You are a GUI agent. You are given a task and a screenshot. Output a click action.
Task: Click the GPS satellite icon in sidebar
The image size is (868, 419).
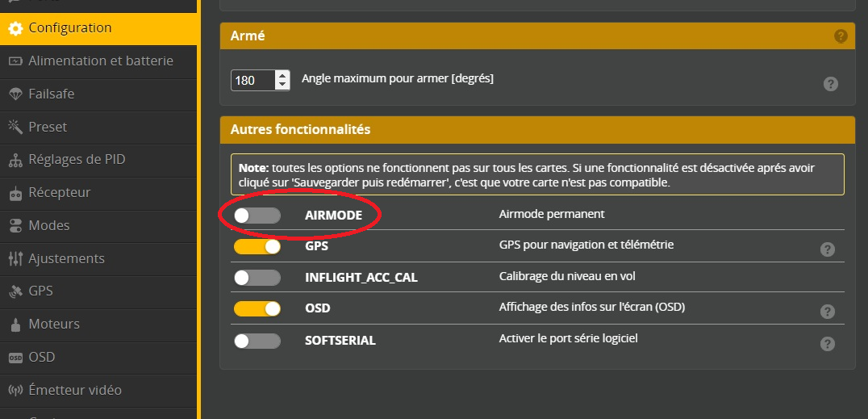click(15, 291)
